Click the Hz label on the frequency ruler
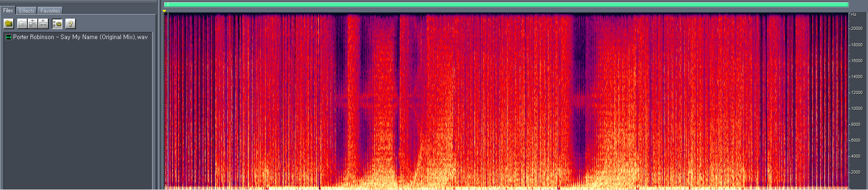Screen dimensions: 868x190 click(854, 15)
